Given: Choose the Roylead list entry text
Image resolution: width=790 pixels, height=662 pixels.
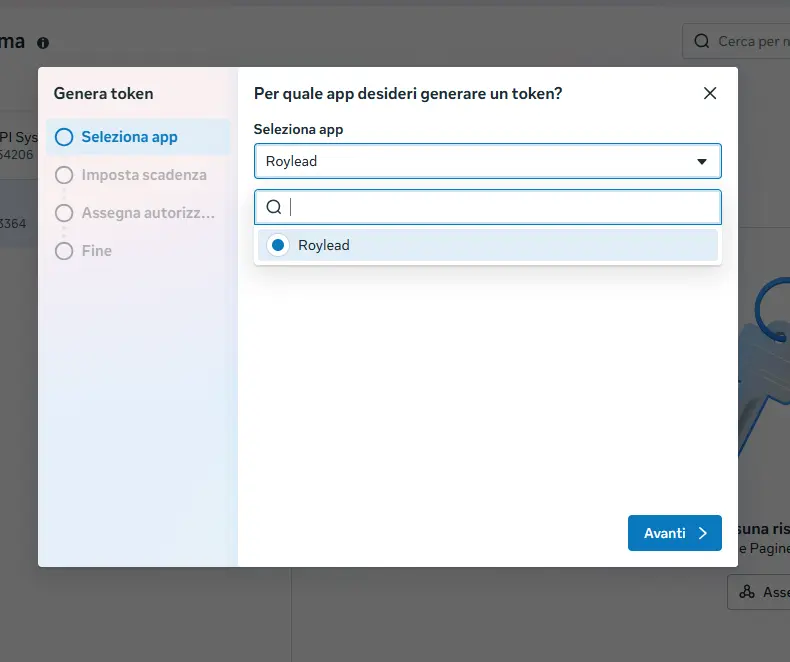Looking at the screenshot, I should click(x=323, y=245).
